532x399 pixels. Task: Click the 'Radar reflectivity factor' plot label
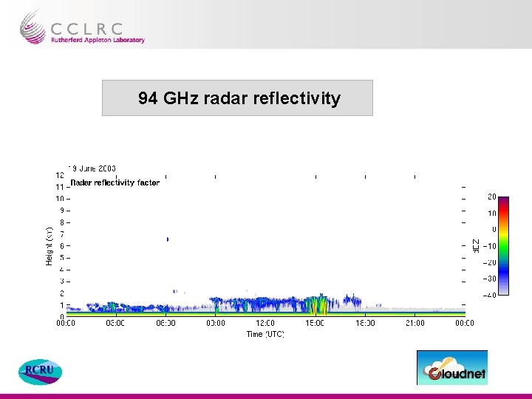pos(115,183)
